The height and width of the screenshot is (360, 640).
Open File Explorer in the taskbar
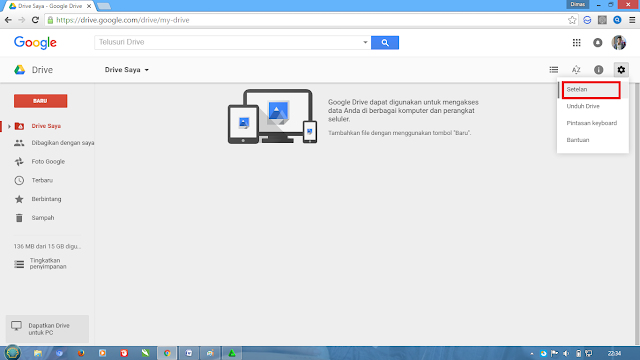pos(38,353)
